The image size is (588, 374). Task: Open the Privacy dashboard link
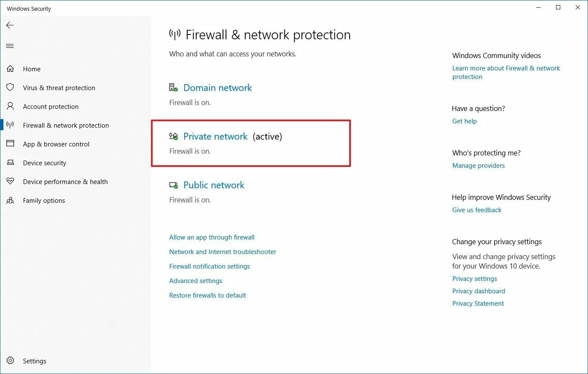pos(478,291)
